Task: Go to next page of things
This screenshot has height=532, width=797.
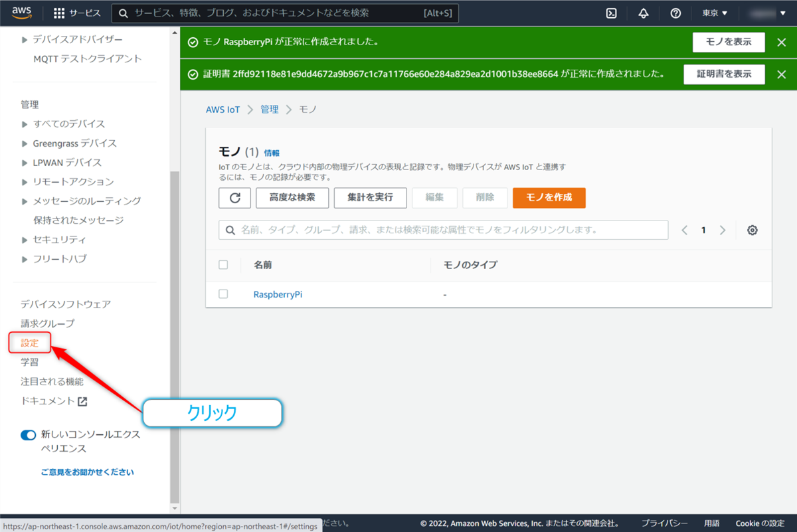Action: tap(723, 230)
